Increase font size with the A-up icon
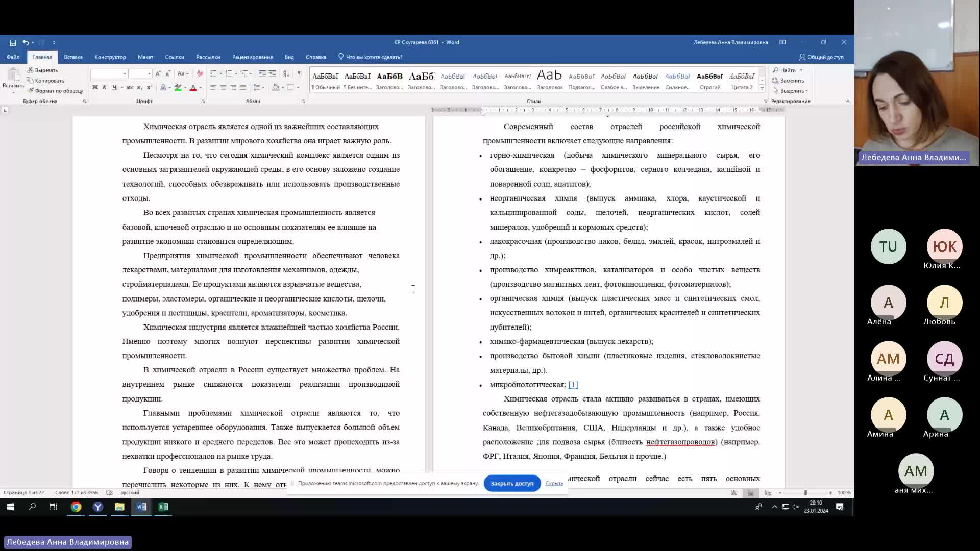 pyautogui.click(x=158, y=73)
